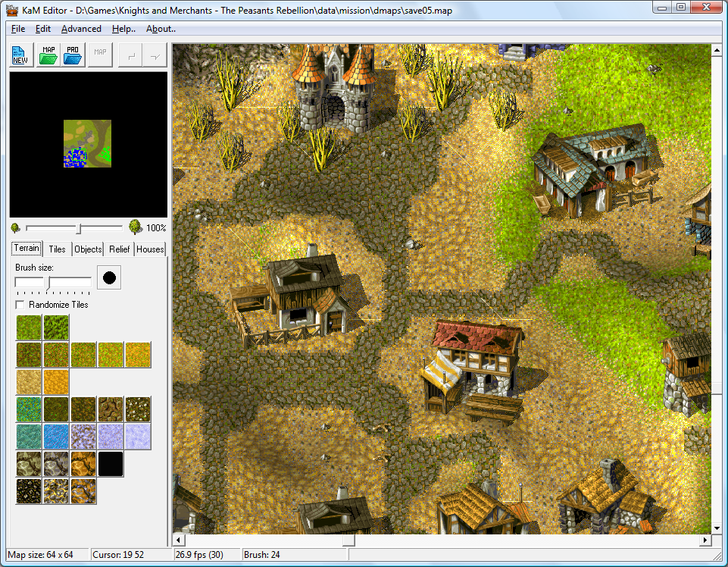Pick the pale sand terrain tile
This screenshot has height=567, width=728.
(29, 382)
